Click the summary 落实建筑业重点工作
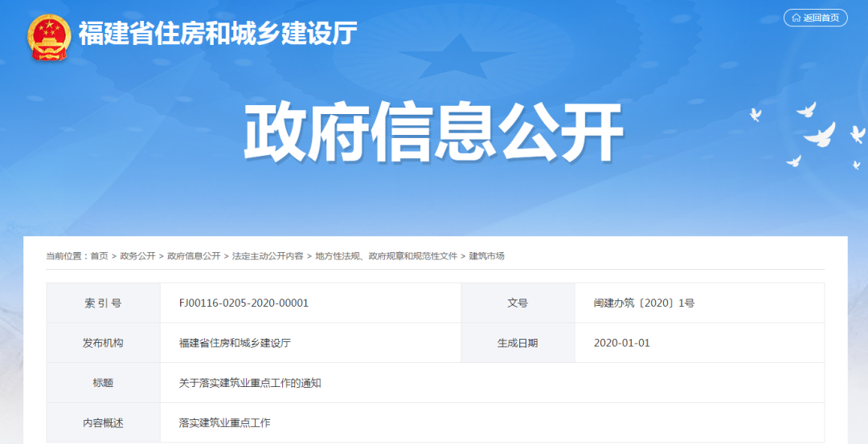868x444 pixels. click(x=224, y=422)
